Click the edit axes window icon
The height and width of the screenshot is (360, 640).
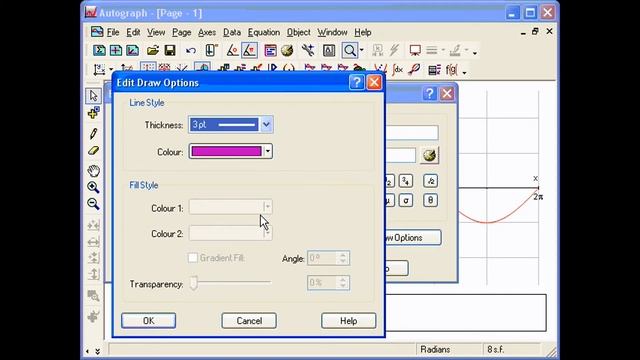point(270,51)
